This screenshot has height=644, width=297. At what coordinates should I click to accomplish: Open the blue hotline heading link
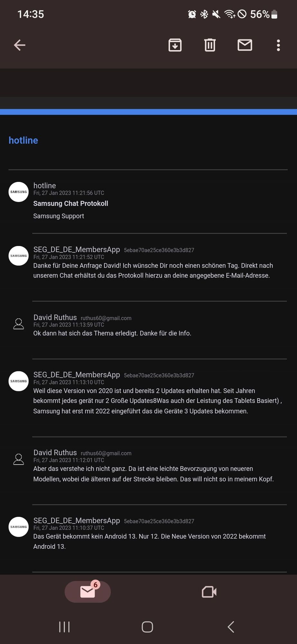(23, 140)
